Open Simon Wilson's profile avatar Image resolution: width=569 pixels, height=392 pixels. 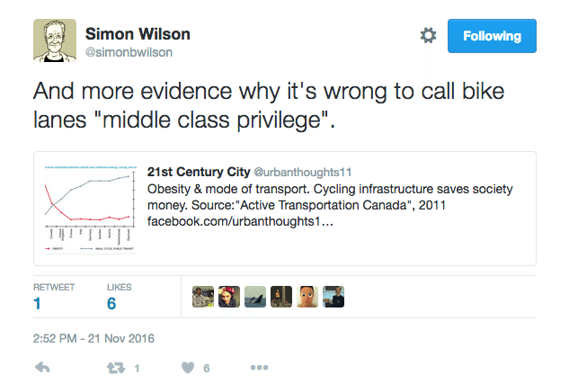pyautogui.click(x=54, y=40)
